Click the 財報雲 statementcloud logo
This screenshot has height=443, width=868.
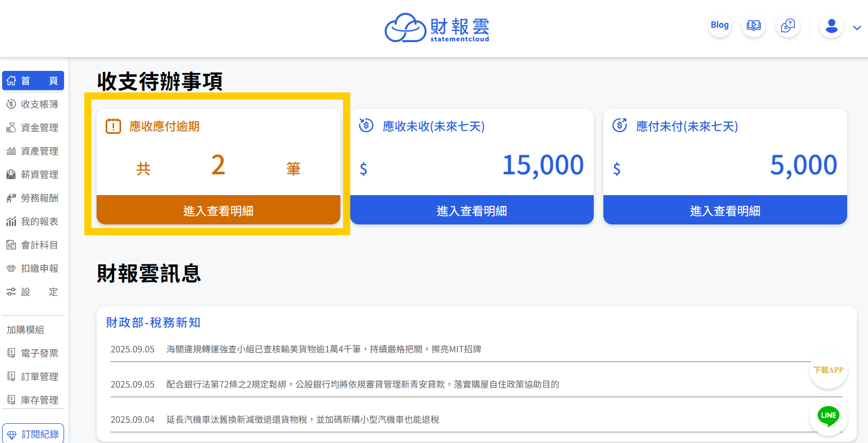tap(437, 28)
